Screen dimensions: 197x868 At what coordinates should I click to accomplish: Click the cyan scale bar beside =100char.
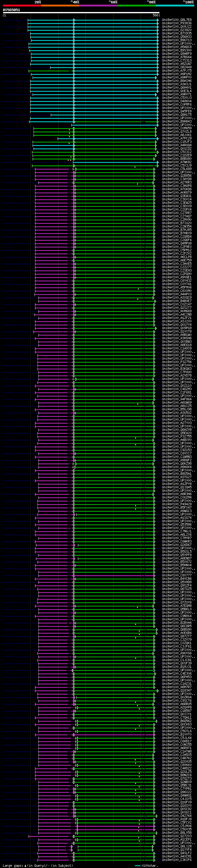pyautogui.click(x=137, y=866)
